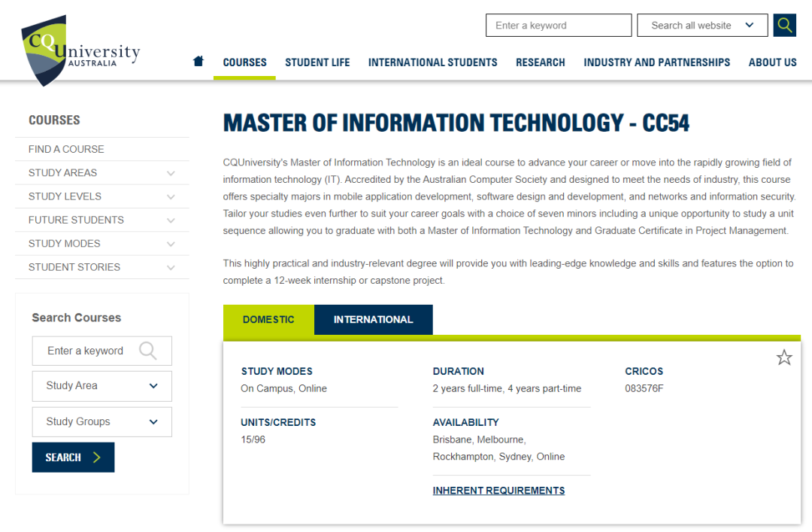The width and height of the screenshot is (812, 532).
Task: Switch to the International tab
Action: [x=373, y=320]
